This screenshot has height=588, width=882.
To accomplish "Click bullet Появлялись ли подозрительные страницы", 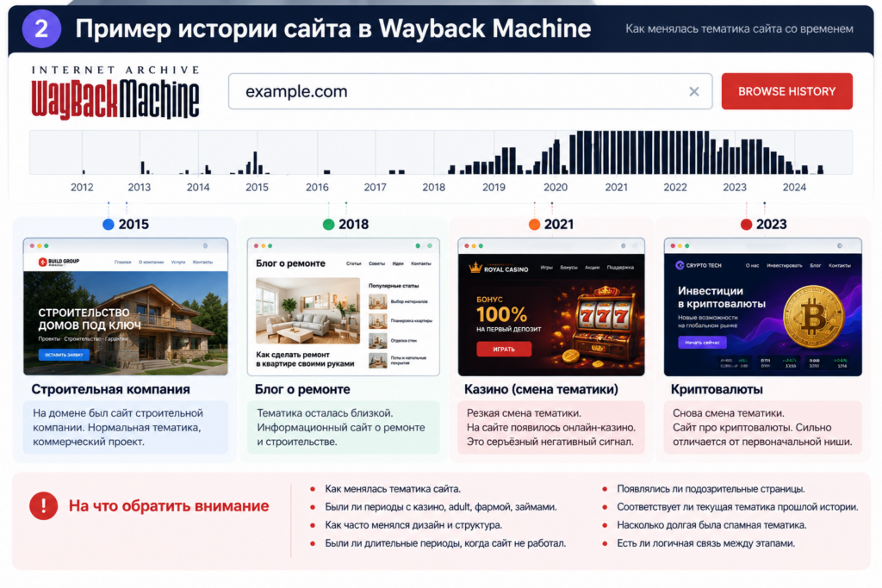I will [x=711, y=489].
